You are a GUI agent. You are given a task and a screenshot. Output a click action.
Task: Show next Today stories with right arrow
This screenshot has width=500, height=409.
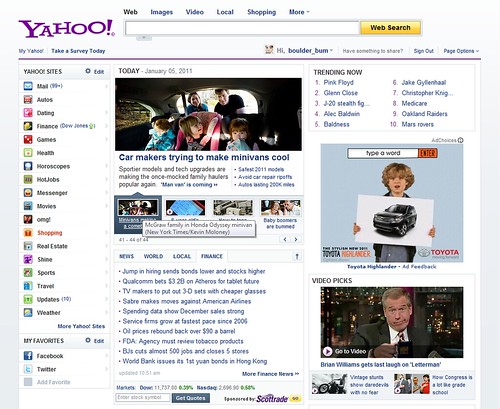coord(296,239)
